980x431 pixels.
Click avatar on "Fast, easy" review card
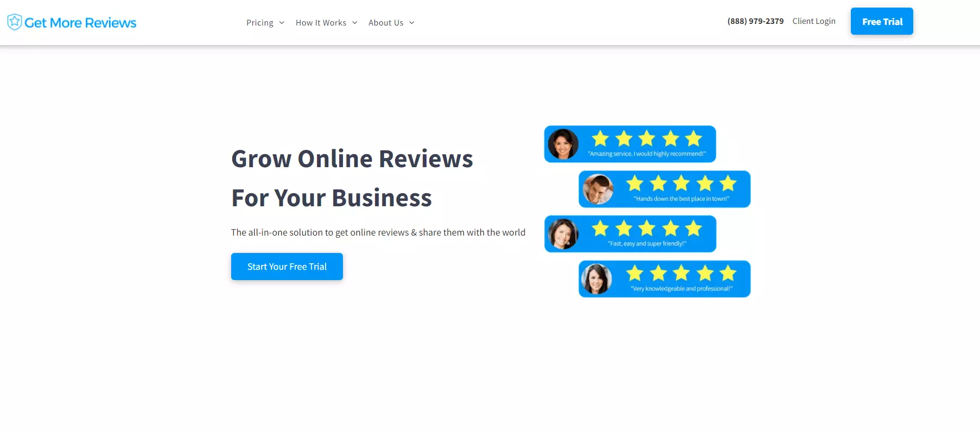pyautogui.click(x=563, y=233)
